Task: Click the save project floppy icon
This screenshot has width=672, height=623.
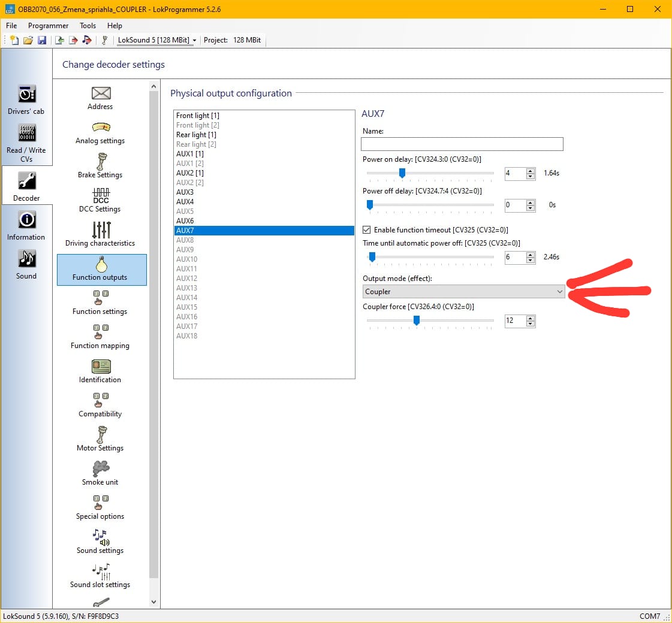Action: 42,40
